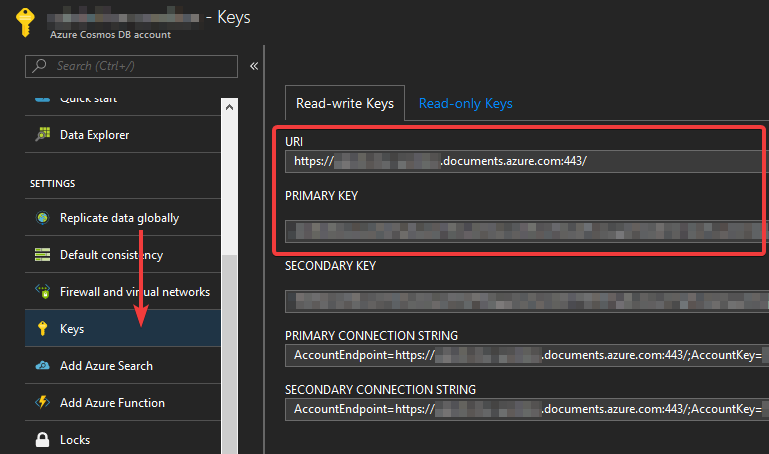Click the yellow key icon in header
Image resolution: width=769 pixels, height=454 pixels.
[25, 22]
